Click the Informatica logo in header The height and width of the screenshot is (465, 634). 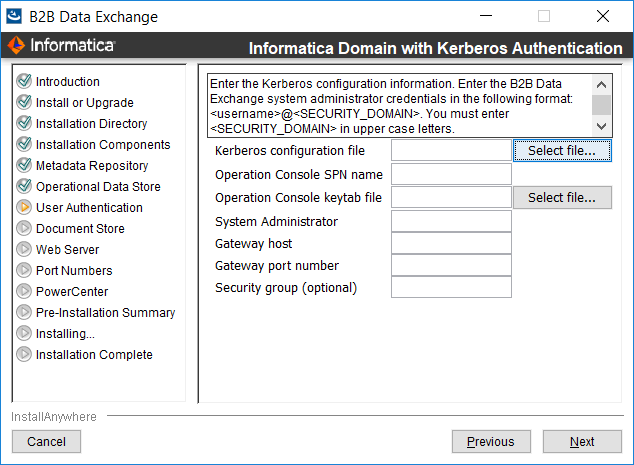62,45
